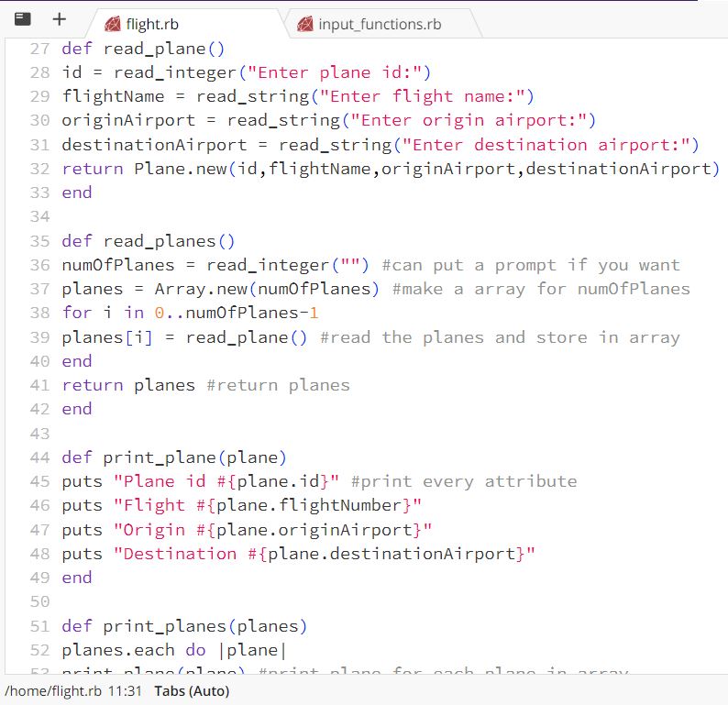The image size is (728, 705).
Task: Click the '#print every attribute' comment
Action: pos(464,481)
